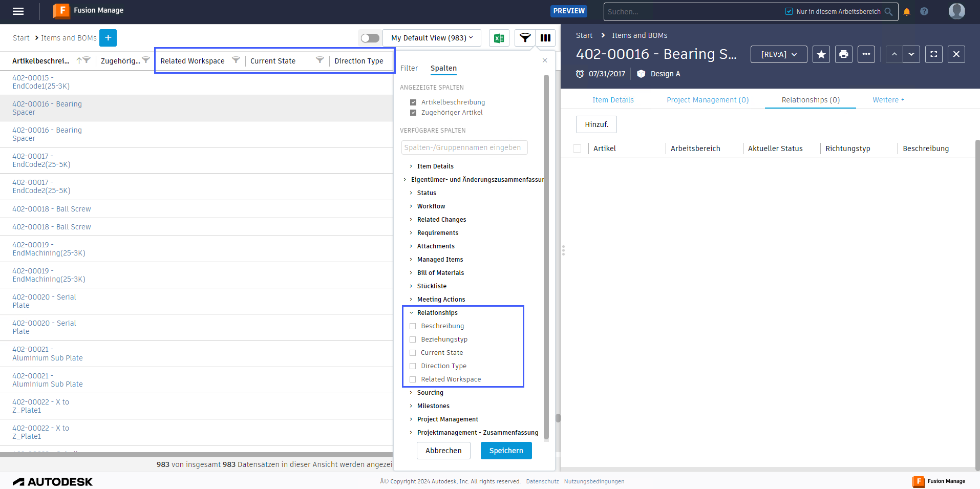The width and height of the screenshot is (980, 489).
Task: Expand the Related Changes column group
Action: pos(411,220)
